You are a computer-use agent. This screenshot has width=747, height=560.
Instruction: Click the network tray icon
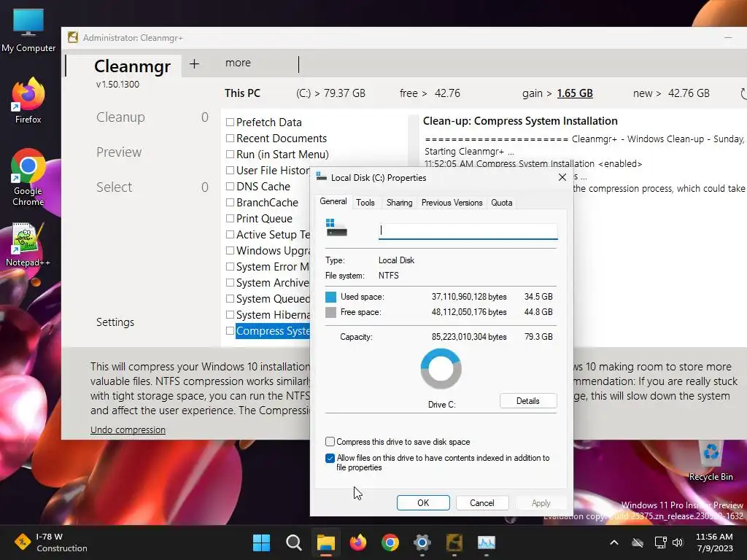coord(660,542)
